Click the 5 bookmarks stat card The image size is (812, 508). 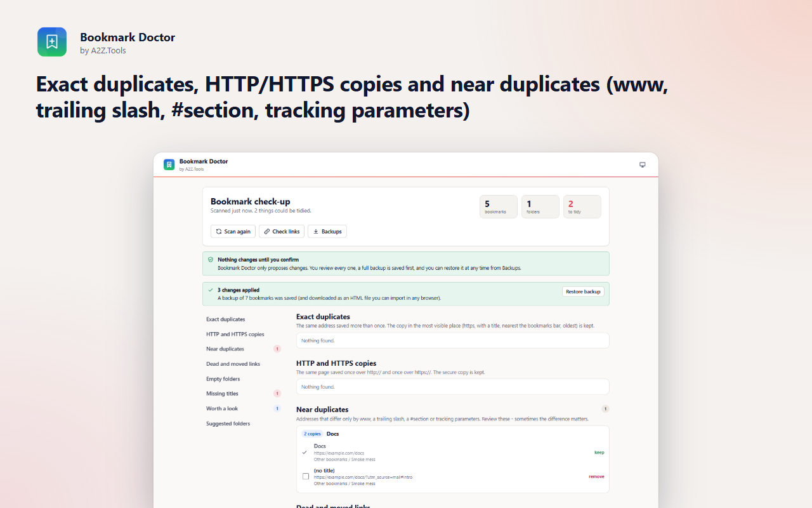pos(499,206)
